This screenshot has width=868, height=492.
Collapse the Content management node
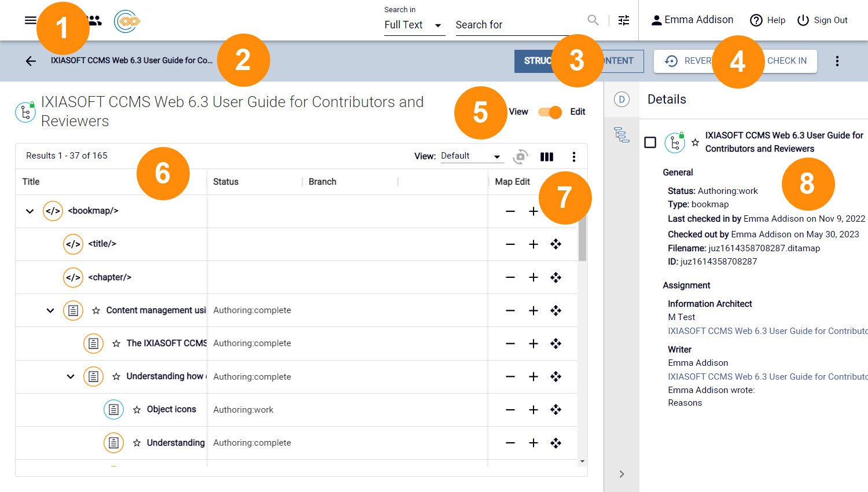[50, 311]
